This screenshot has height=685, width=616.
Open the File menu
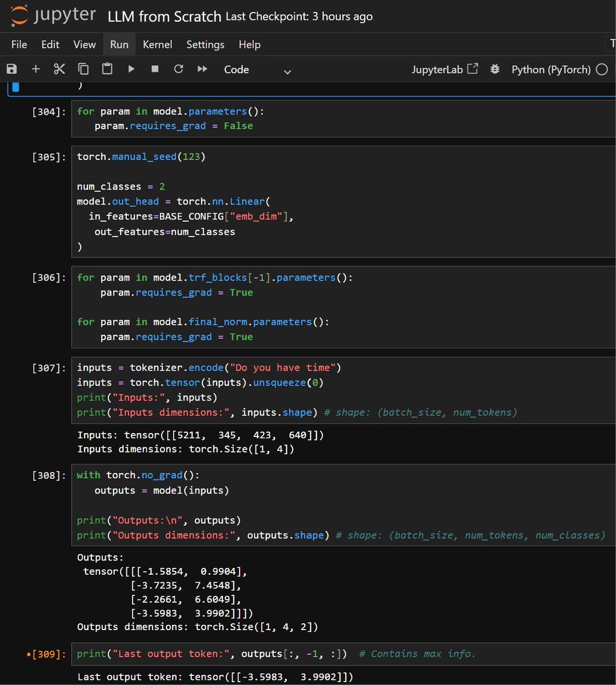click(19, 45)
